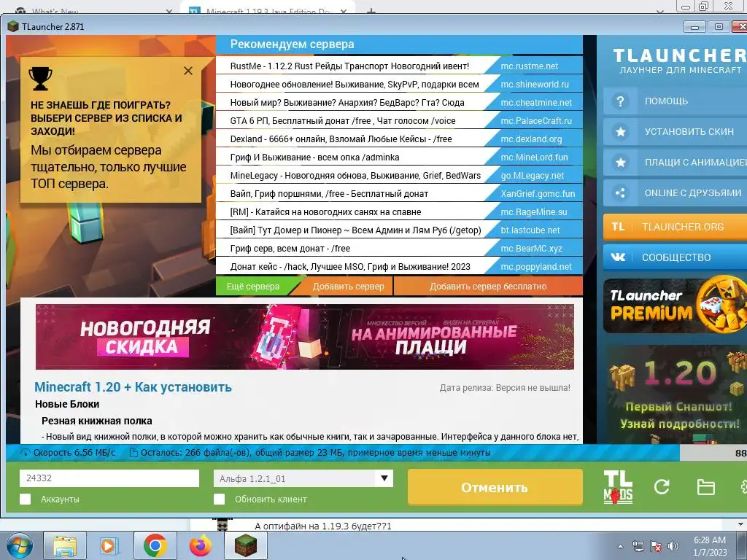Click the TLauncher Minecraft block taskbar icon
The width and height of the screenshot is (747, 560).
pyautogui.click(x=246, y=545)
